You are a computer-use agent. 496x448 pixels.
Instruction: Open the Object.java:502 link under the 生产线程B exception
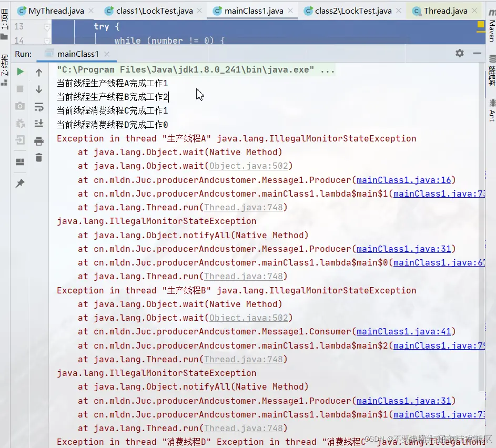[249, 318]
